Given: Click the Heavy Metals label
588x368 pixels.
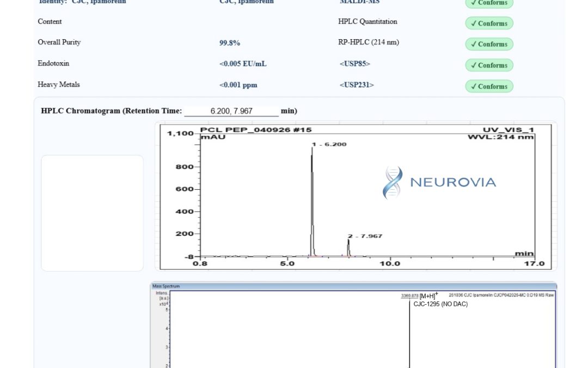Looking at the screenshot, I should (x=58, y=84).
